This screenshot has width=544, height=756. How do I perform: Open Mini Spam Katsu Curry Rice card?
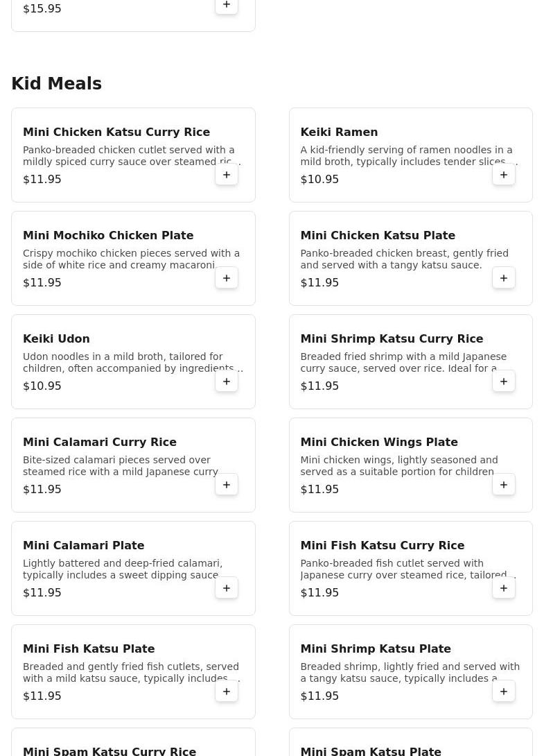tap(133, 742)
